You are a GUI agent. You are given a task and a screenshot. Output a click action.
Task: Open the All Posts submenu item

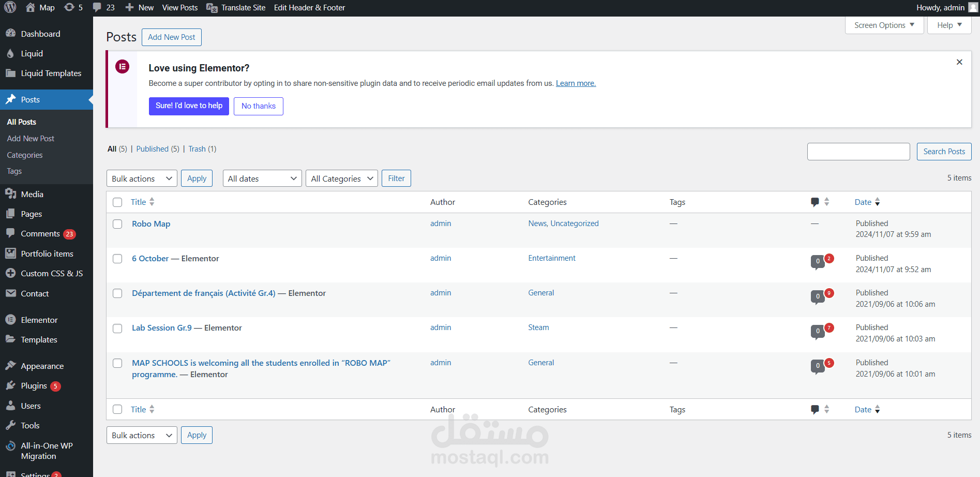[x=21, y=122]
